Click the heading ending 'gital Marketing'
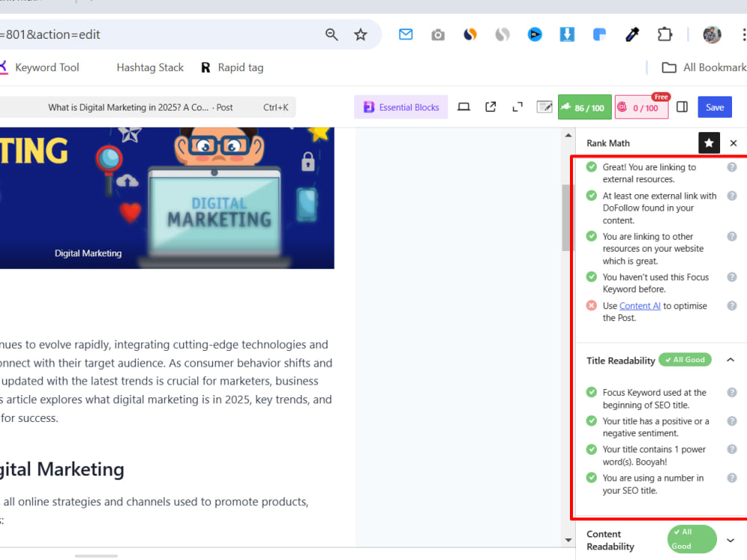Image resolution: width=747 pixels, height=560 pixels. [62, 469]
